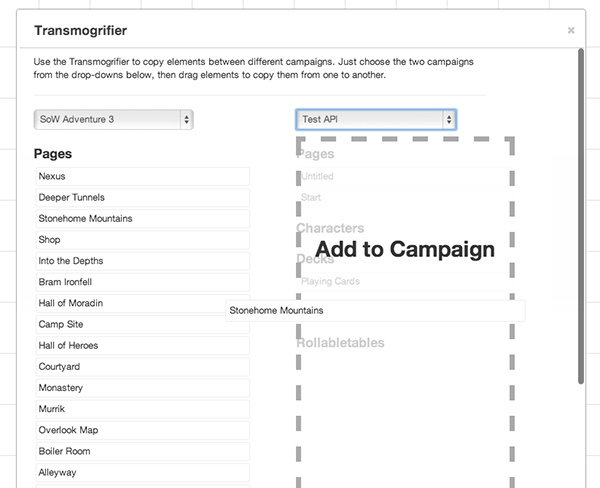Open the SoW Adventure 3 campaign dropdown
This screenshot has height=488, width=600.
coord(113,119)
